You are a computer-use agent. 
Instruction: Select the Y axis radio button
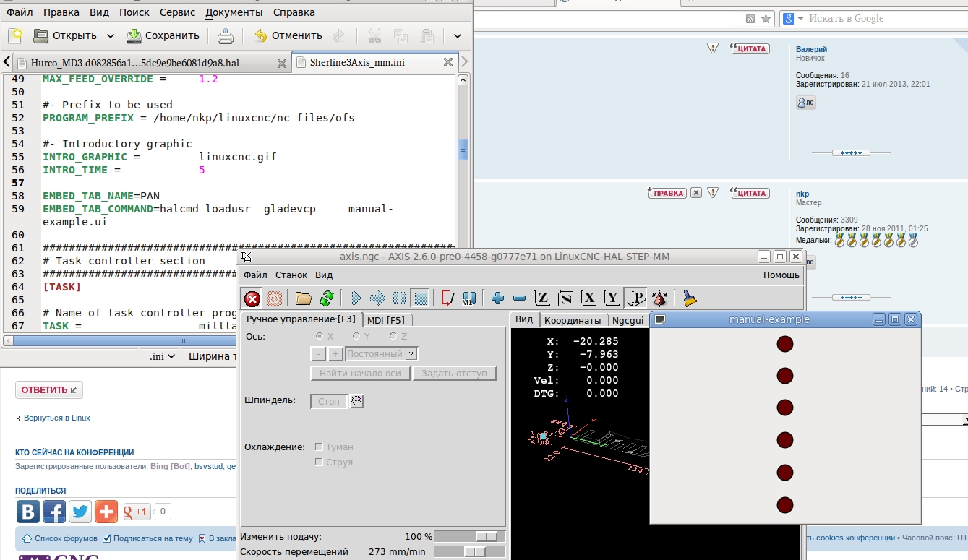click(x=356, y=336)
